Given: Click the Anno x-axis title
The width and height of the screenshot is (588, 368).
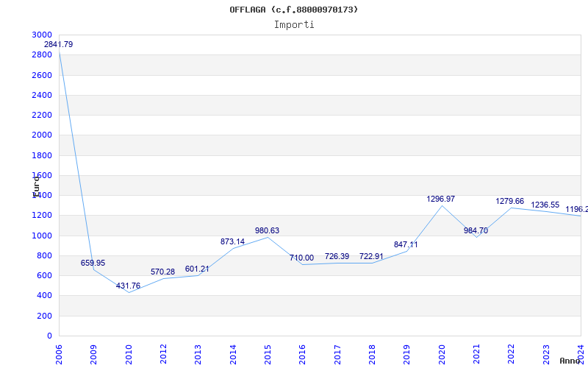Looking at the screenshot, I should [x=570, y=361].
